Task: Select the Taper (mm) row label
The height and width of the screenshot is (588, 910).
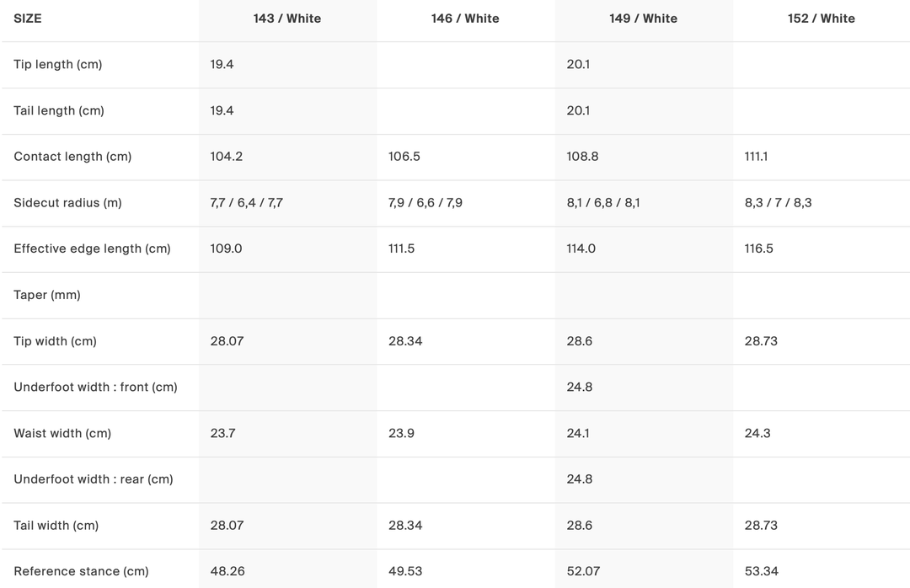Action: pyautogui.click(x=47, y=295)
